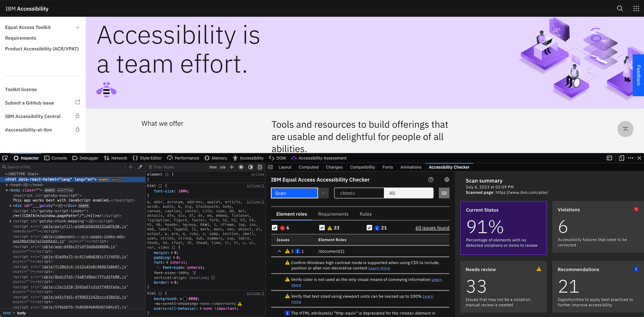Toggle :hov pseudo-class panel
644x317 pixels.
click(213, 167)
